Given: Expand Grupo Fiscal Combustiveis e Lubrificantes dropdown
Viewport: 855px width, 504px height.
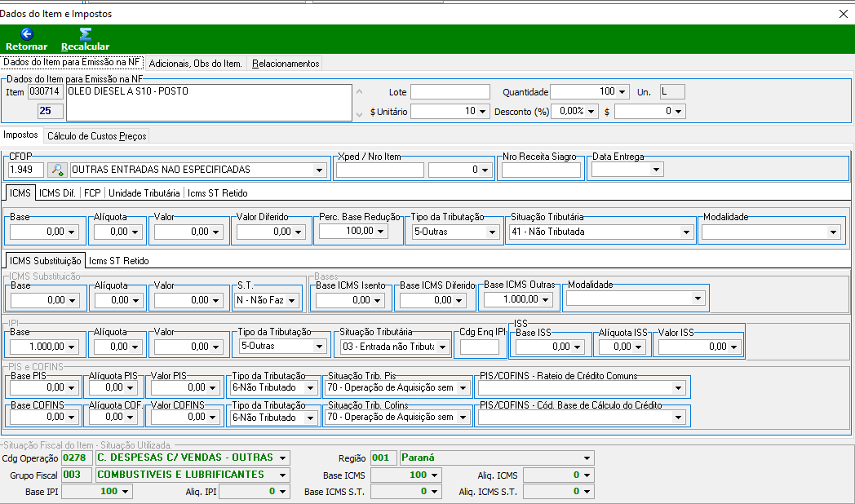Looking at the screenshot, I should [282, 475].
